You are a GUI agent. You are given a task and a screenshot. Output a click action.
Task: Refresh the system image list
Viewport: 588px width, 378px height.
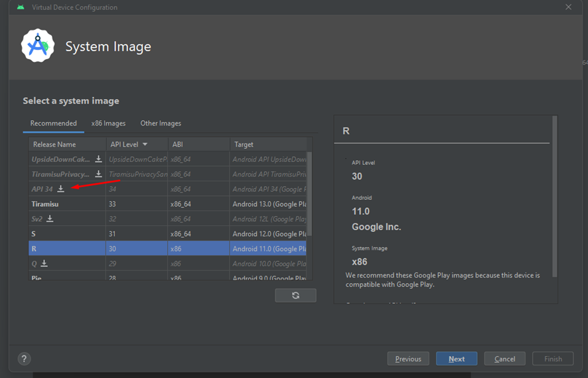[295, 296]
